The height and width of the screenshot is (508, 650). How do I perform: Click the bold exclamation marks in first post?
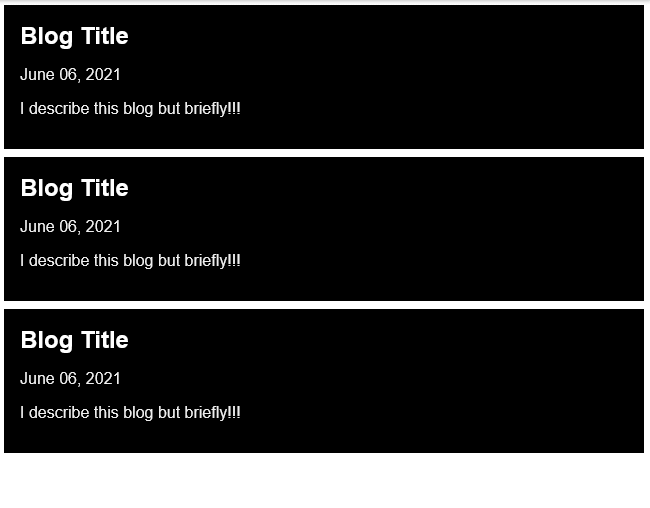click(x=234, y=109)
